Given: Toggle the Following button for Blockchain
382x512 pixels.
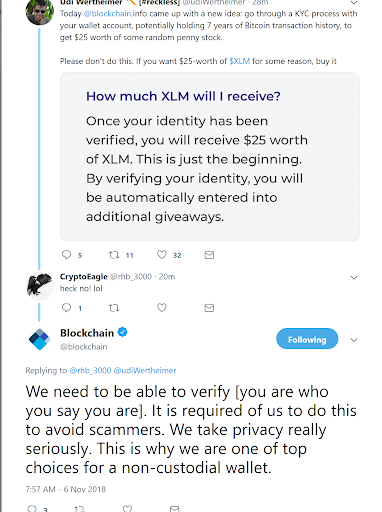Looking at the screenshot, I should tap(307, 339).
